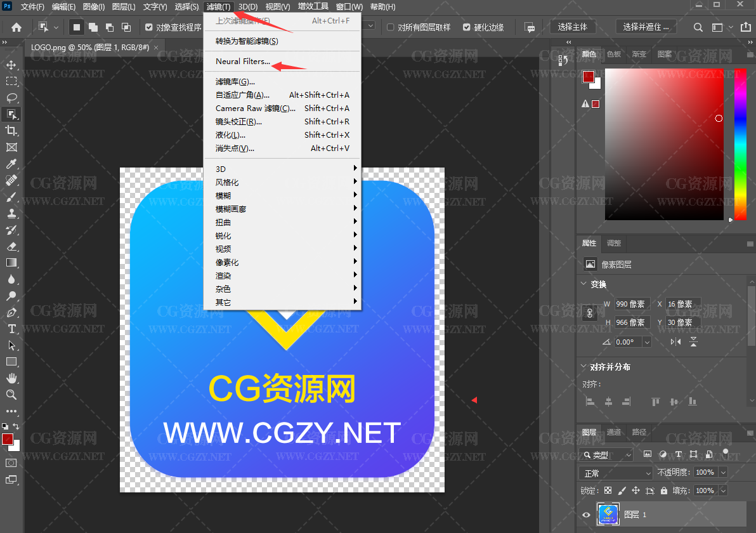Click the foreground color swatch in toolbox
The width and height of the screenshot is (756, 533).
pyautogui.click(x=7, y=439)
